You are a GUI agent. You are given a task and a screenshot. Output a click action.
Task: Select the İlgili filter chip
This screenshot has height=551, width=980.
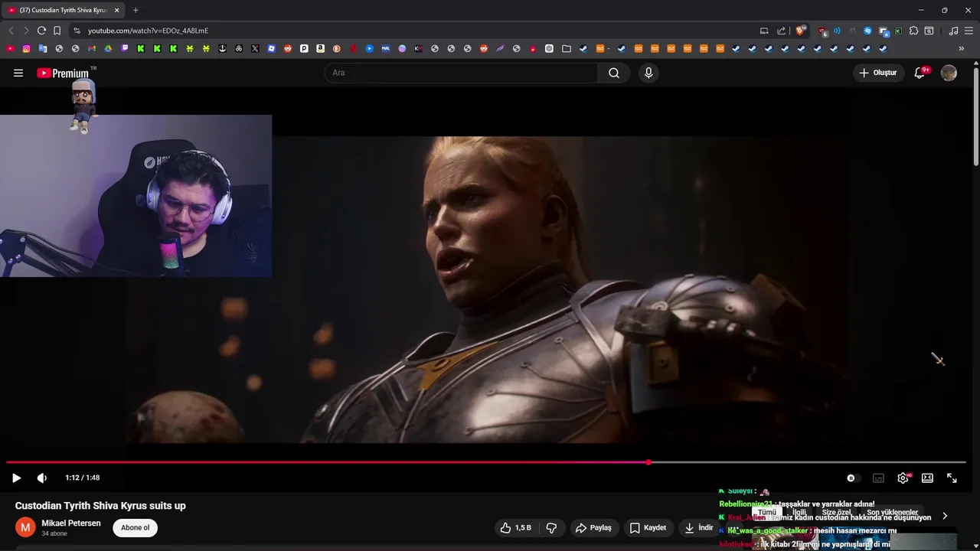click(x=799, y=512)
